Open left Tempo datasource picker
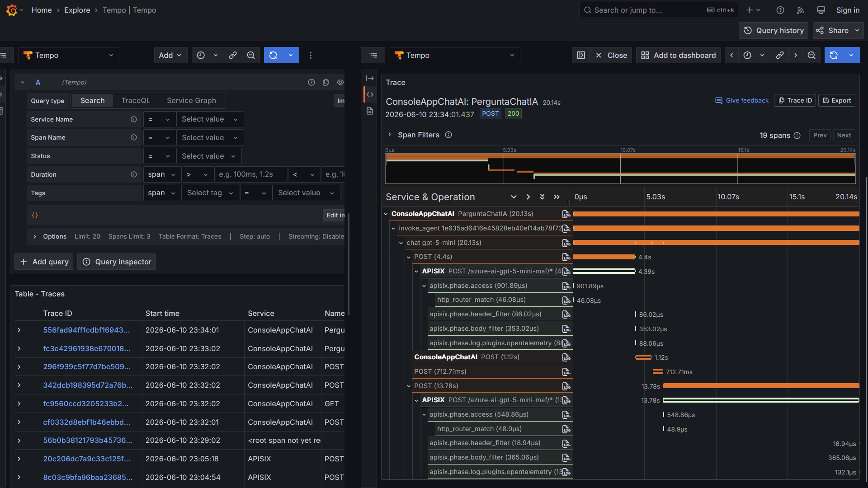Screen dimensions: 868x488 coord(69,55)
